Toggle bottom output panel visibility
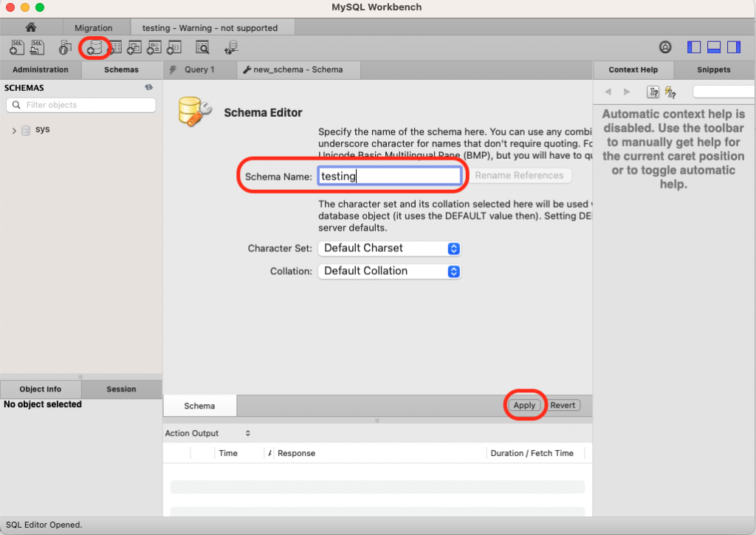 (x=714, y=47)
